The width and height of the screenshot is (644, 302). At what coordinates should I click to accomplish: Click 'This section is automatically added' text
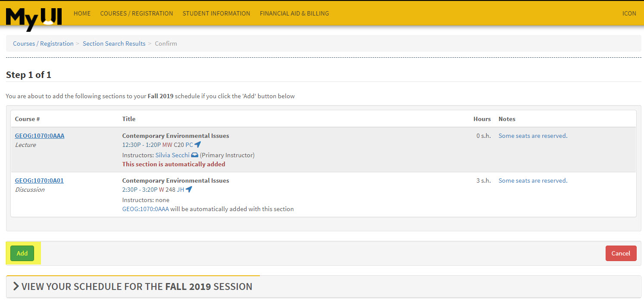pyautogui.click(x=174, y=164)
